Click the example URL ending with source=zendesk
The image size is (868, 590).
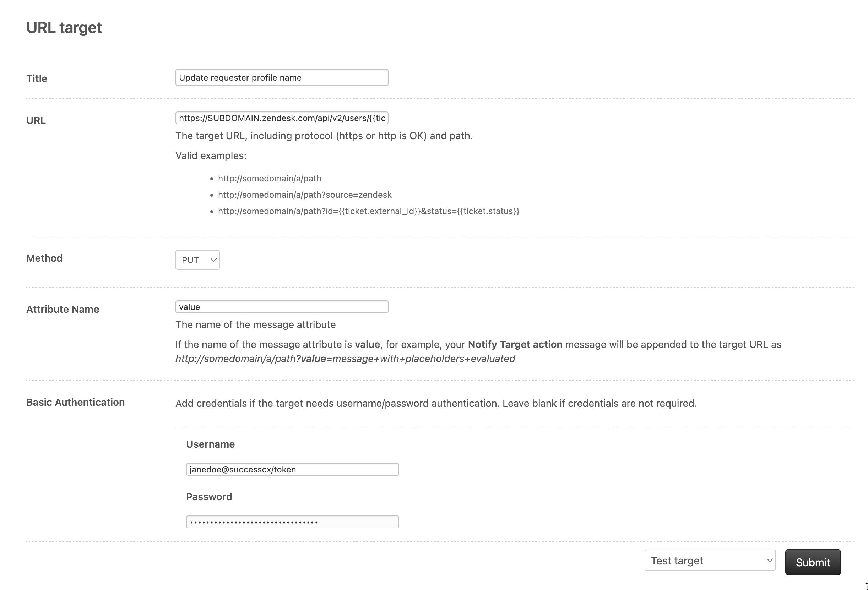tap(305, 195)
